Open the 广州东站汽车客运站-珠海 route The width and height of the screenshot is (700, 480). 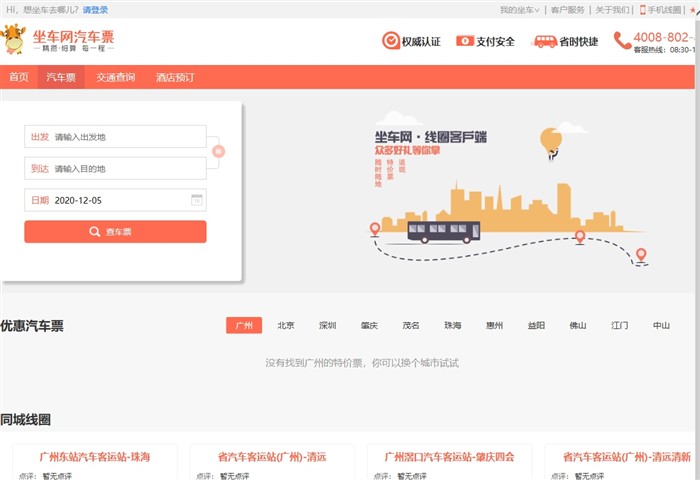(95, 457)
